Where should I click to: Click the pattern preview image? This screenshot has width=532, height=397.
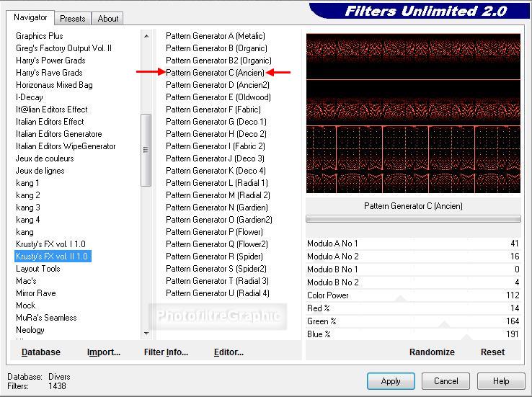coord(413,112)
